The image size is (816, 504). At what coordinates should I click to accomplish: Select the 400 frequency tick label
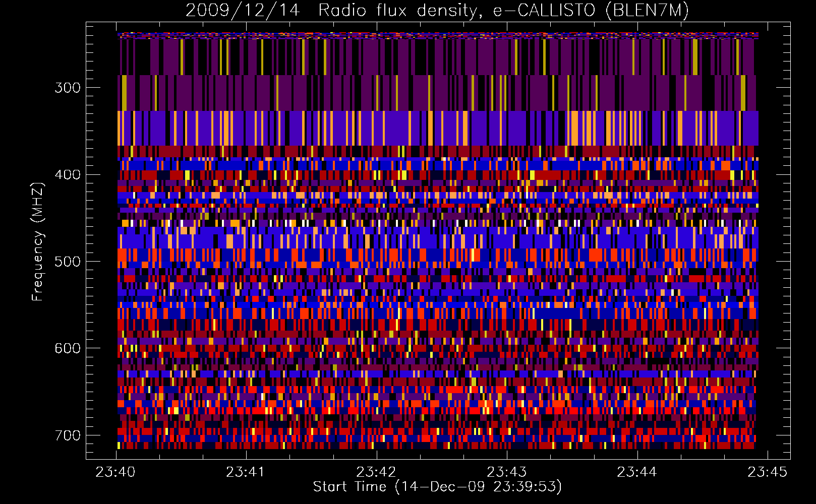pyautogui.click(x=68, y=175)
